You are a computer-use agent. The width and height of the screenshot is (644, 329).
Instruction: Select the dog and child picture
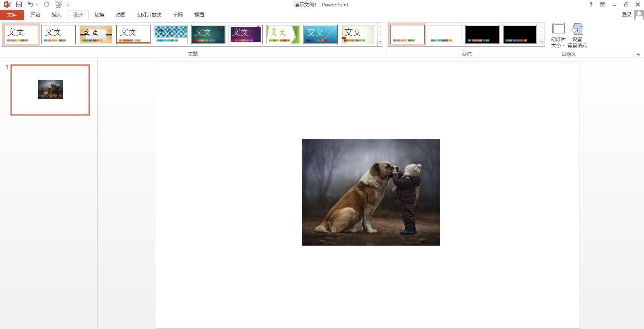click(x=371, y=192)
